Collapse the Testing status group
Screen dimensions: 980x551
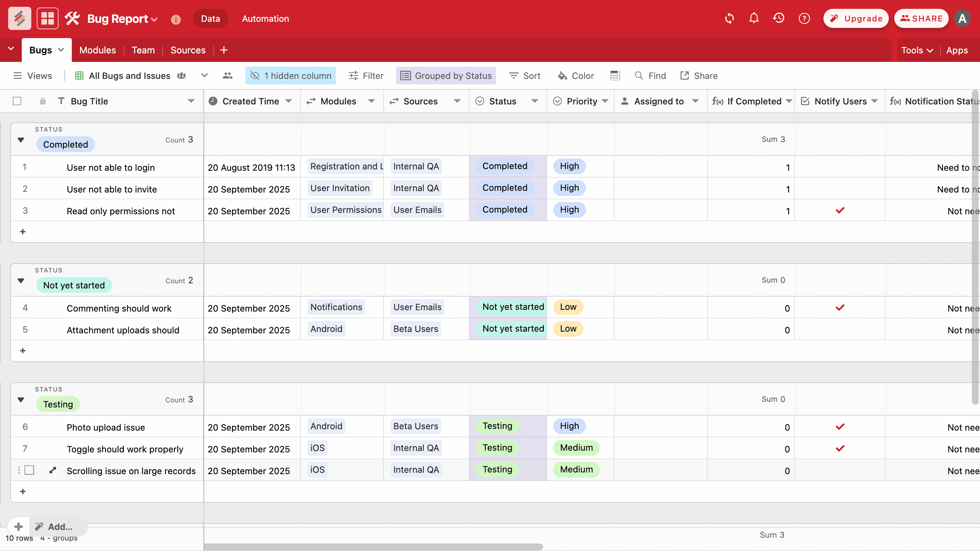[21, 400]
